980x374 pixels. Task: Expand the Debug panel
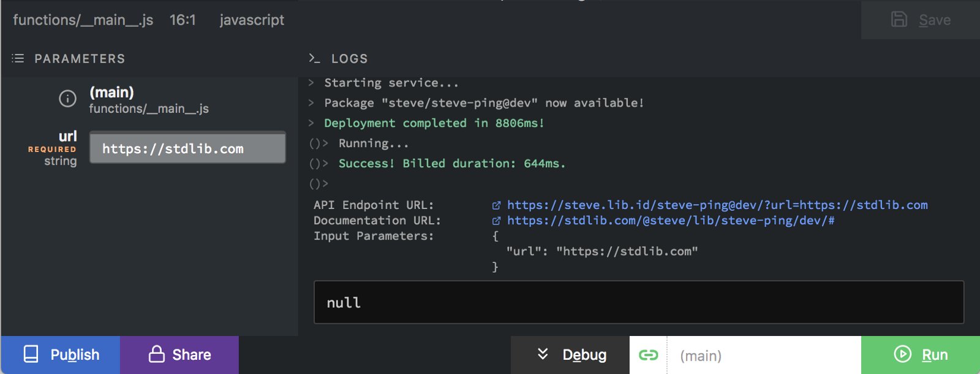pos(570,354)
